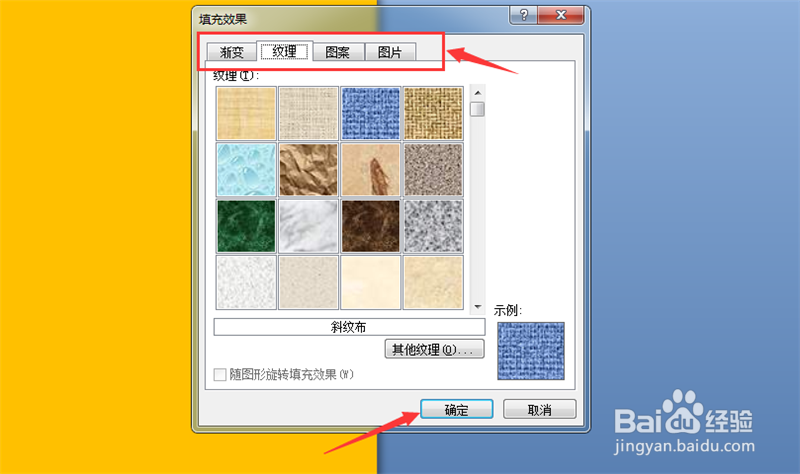Confirm with the 确定 button
Screen dimensions: 800x474
(457, 410)
